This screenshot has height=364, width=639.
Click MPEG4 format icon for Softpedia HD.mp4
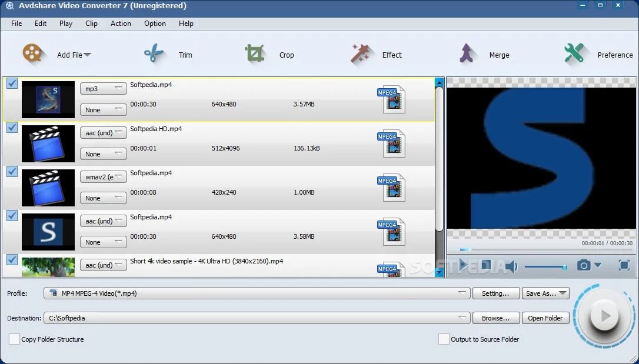(391, 143)
